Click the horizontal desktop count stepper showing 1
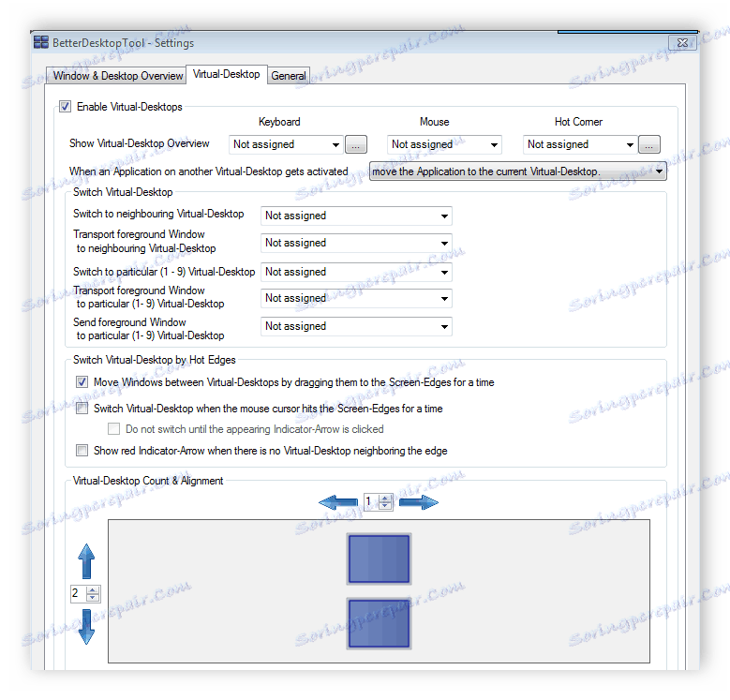 click(x=378, y=501)
